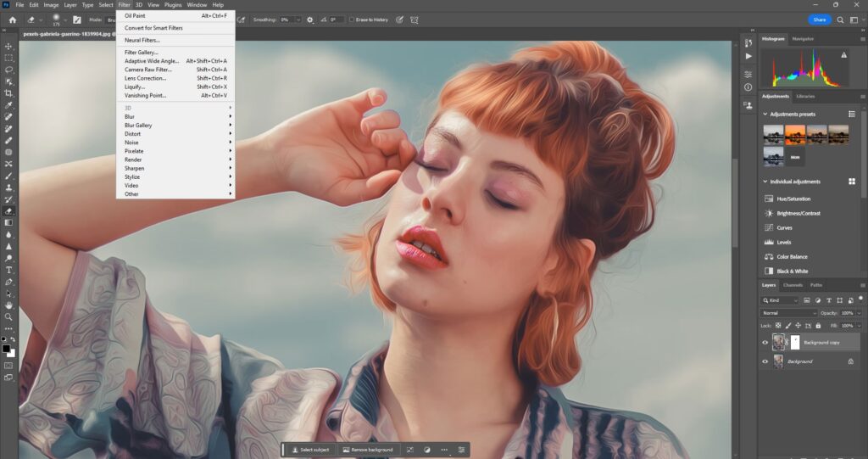Click the Zoom tool magnifier
Viewport: 868px width, 459px height.
pyautogui.click(x=8, y=316)
